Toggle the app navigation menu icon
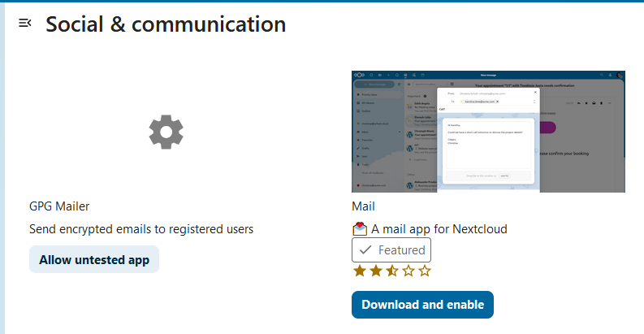Viewport: 644px width, 334px height. pos(25,23)
